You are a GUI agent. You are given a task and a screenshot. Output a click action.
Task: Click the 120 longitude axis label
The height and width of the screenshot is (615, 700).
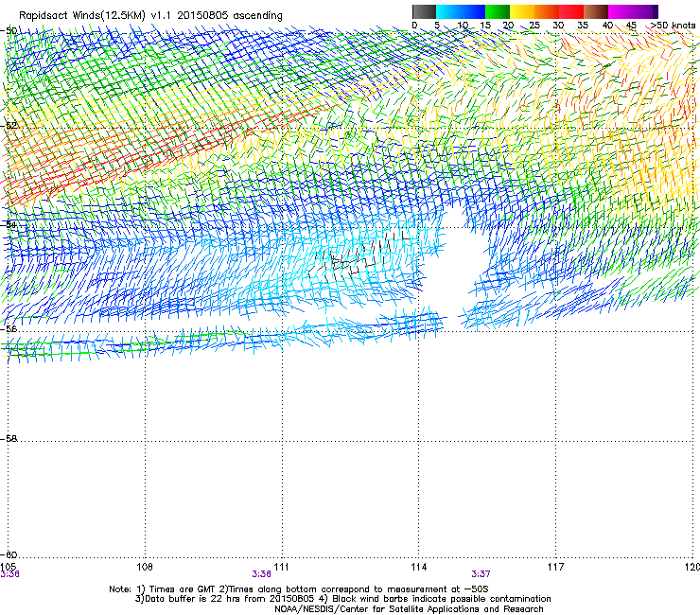692,567
